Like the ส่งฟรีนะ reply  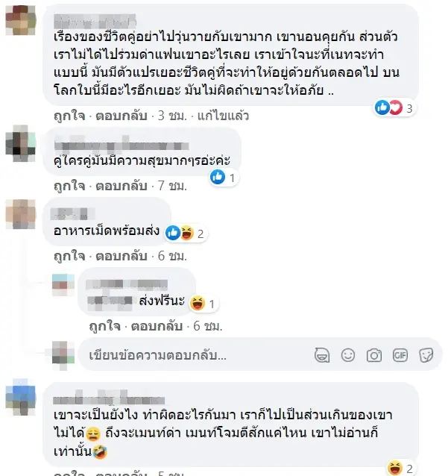point(105,326)
